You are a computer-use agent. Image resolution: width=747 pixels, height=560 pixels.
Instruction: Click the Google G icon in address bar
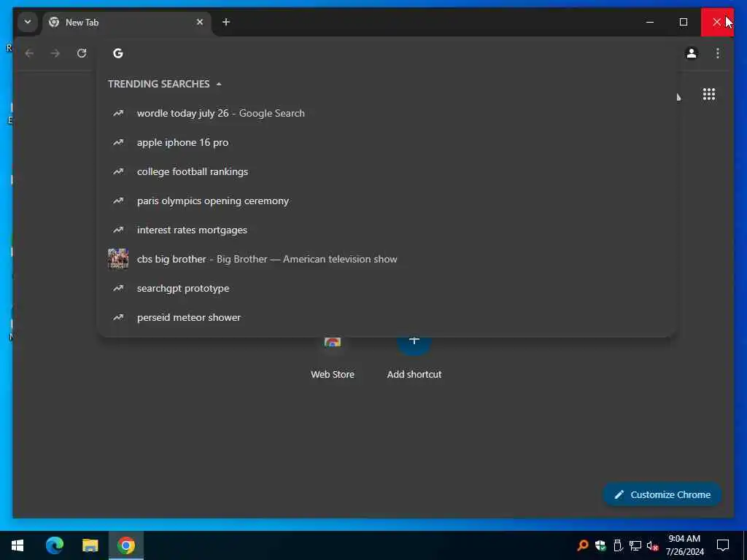pos(117,53)
